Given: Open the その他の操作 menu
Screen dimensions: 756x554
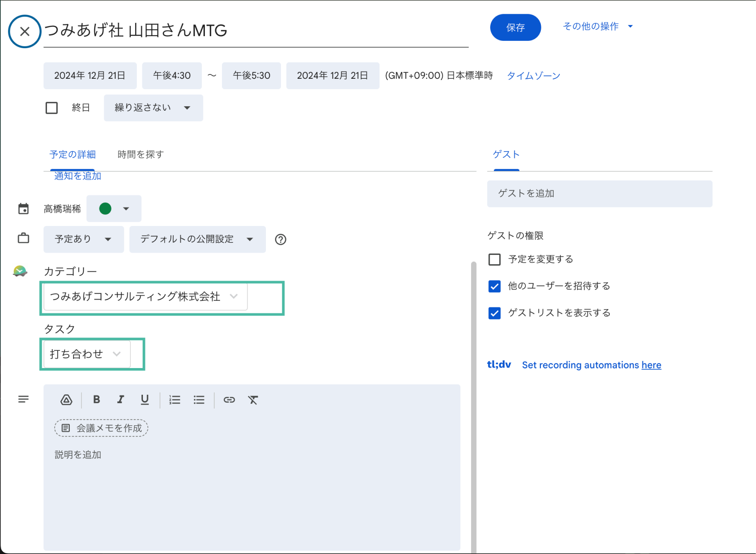Looking at the screenshot, I should point(597,26).
